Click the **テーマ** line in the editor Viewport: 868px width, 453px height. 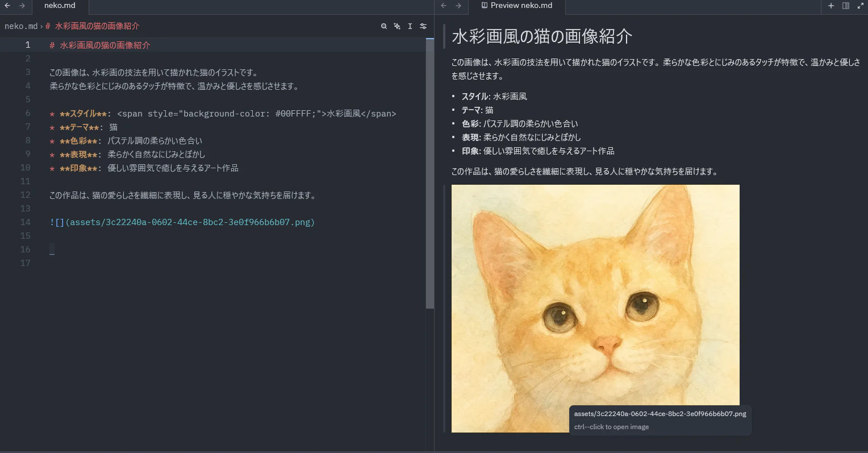point(84,127)
